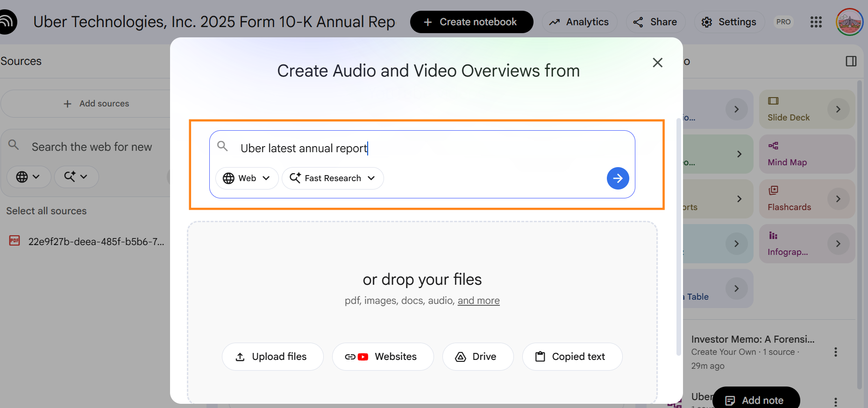
Task: Open the Infographic card
Action: tap(807, 244)
